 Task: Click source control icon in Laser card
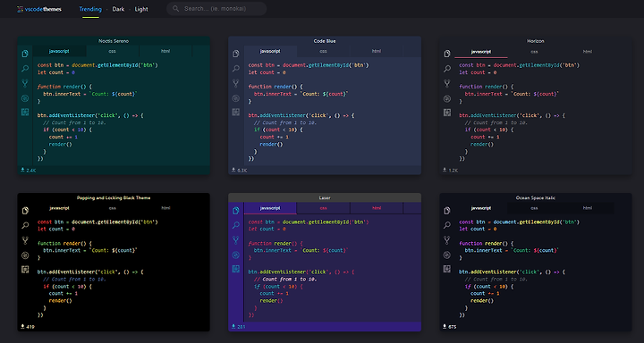(236, 240)
